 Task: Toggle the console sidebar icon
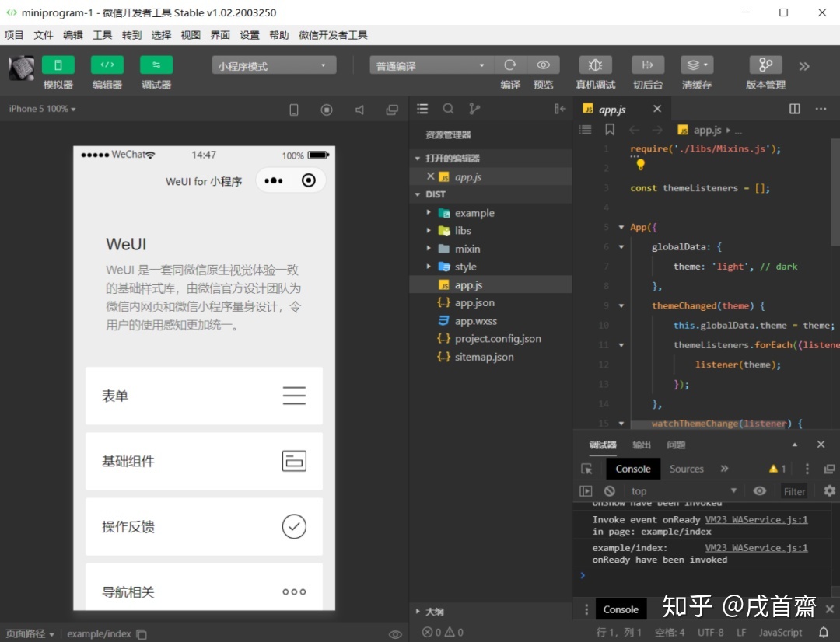coord(586,491)
